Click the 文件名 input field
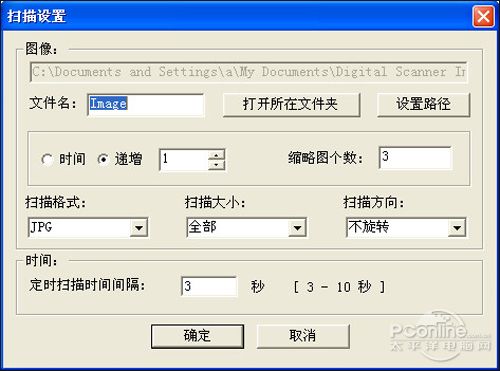 [x=145, y=105]
